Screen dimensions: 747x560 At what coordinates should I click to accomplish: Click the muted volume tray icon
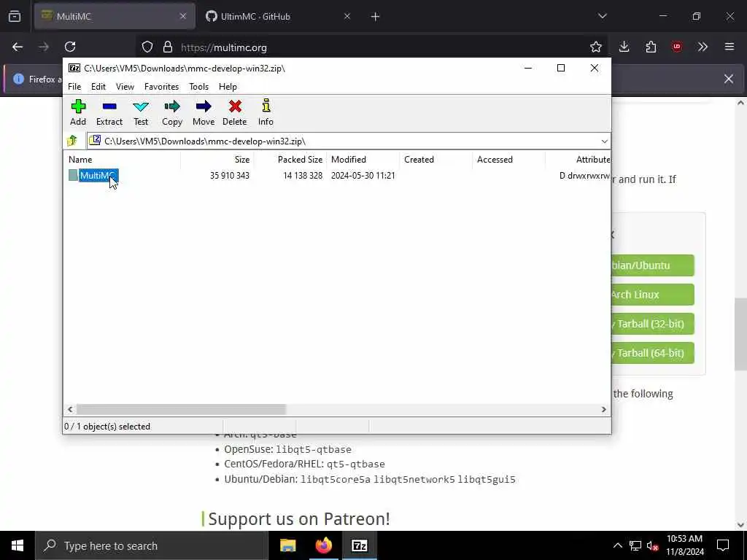coord(652,546)
